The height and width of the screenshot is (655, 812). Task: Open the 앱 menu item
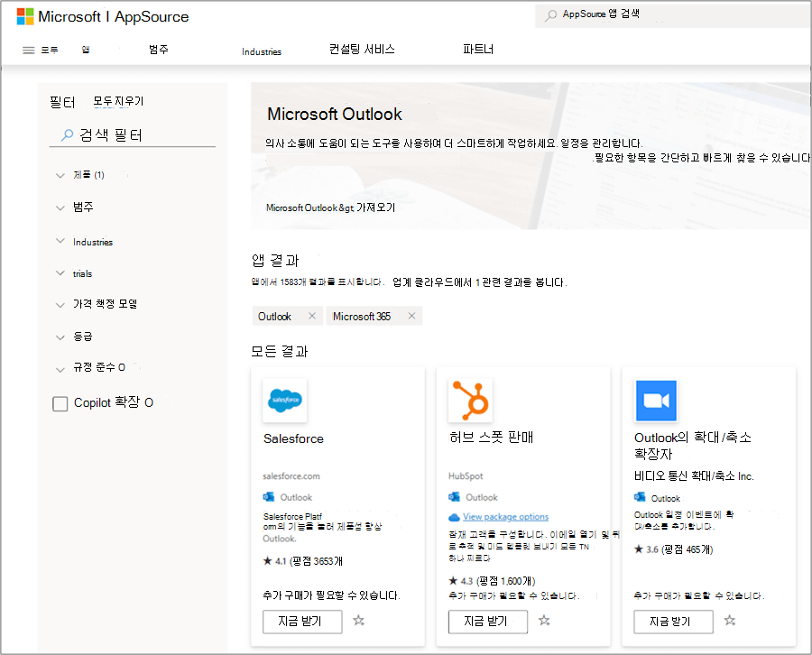pyautogui.click(x=86, y=50)
